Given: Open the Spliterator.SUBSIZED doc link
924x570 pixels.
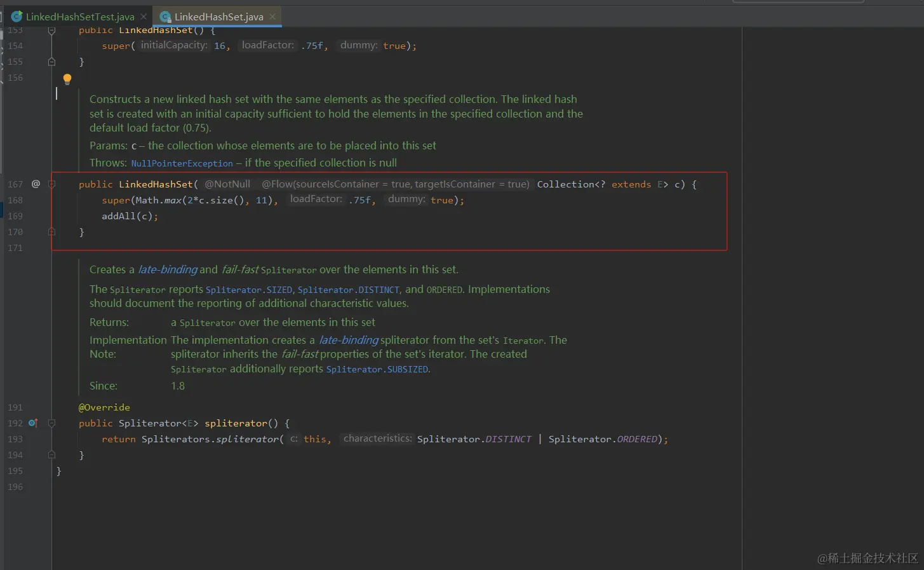Looking at the screenshot, I should (x=378, y=369).
